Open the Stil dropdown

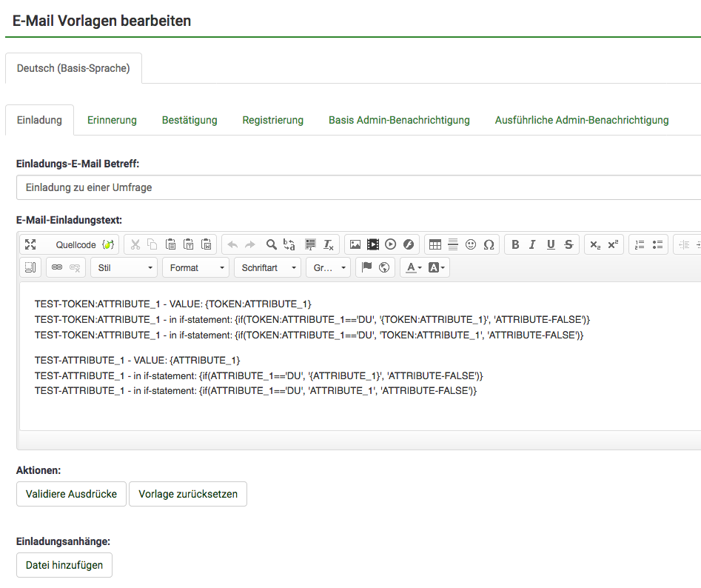(x=124, y=267)
